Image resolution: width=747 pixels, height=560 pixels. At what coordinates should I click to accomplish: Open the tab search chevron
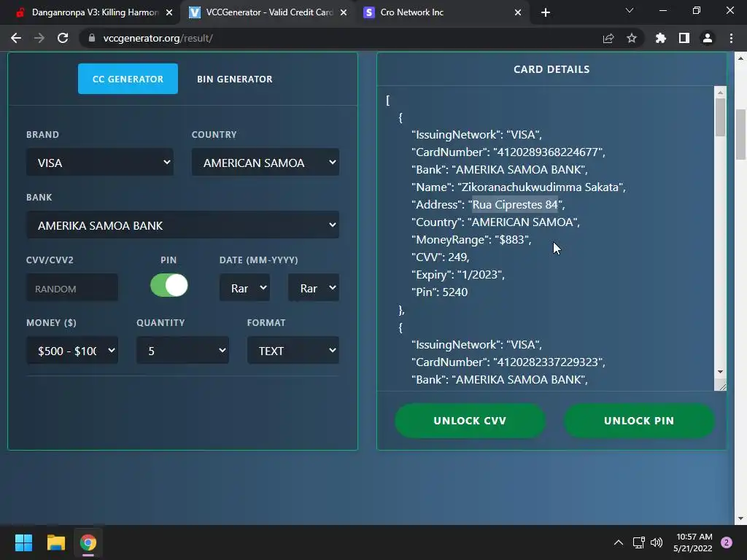[630, 10]
